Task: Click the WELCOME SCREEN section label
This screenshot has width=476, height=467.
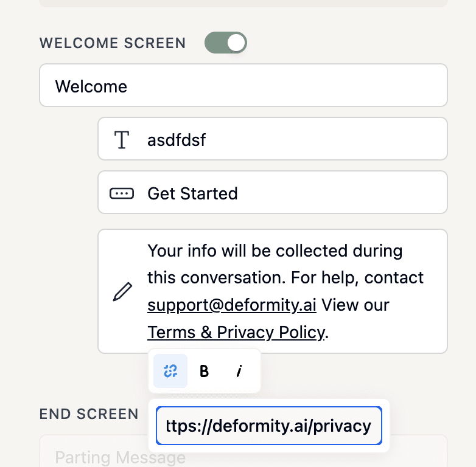Action: (x=113, y=43)
